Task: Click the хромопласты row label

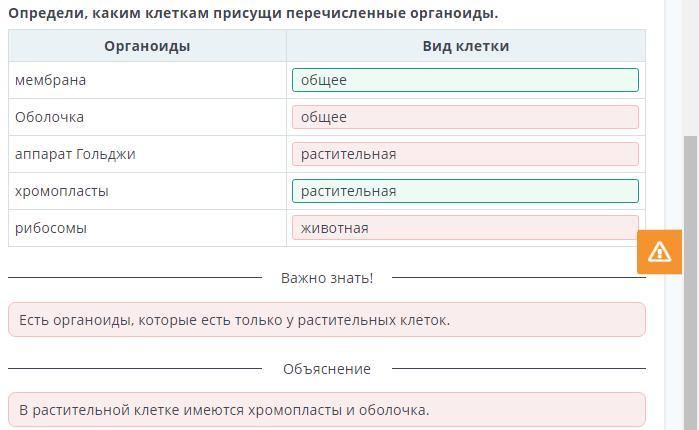Action: (x=62, y=191)
